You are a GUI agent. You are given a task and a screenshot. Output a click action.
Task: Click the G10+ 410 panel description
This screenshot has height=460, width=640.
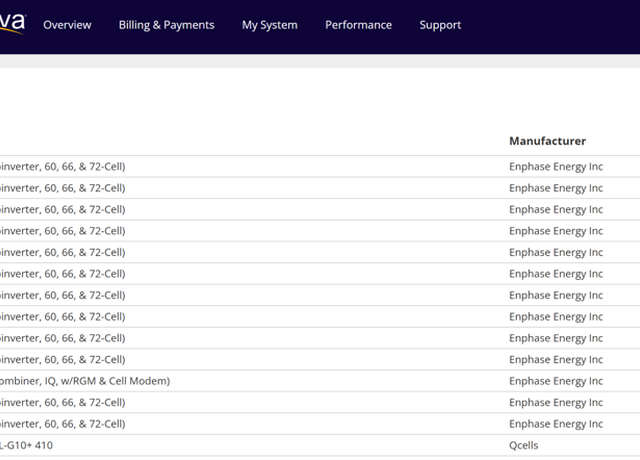26,445
